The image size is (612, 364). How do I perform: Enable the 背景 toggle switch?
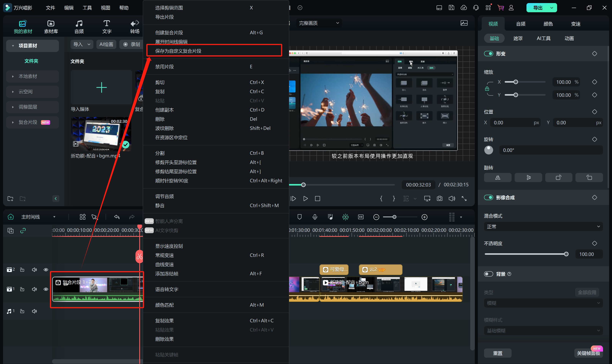pyautogui.click(x=488, y=274)
